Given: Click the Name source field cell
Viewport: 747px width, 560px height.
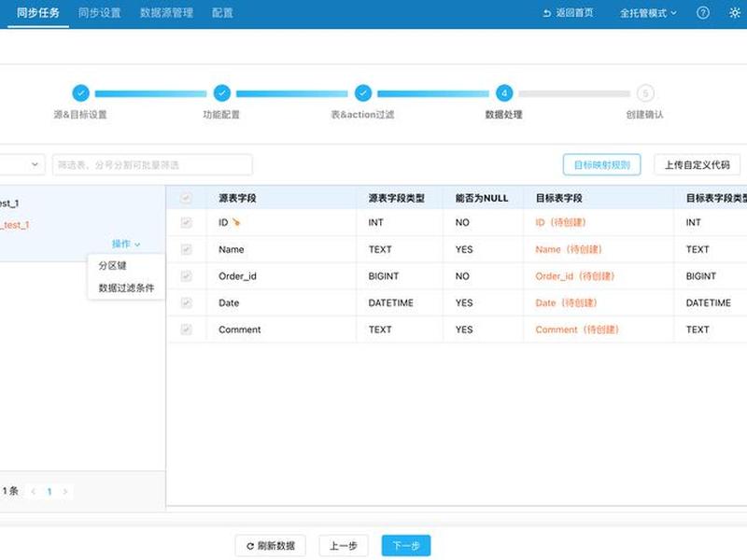Looking at the screenshot, I should 231,249.
